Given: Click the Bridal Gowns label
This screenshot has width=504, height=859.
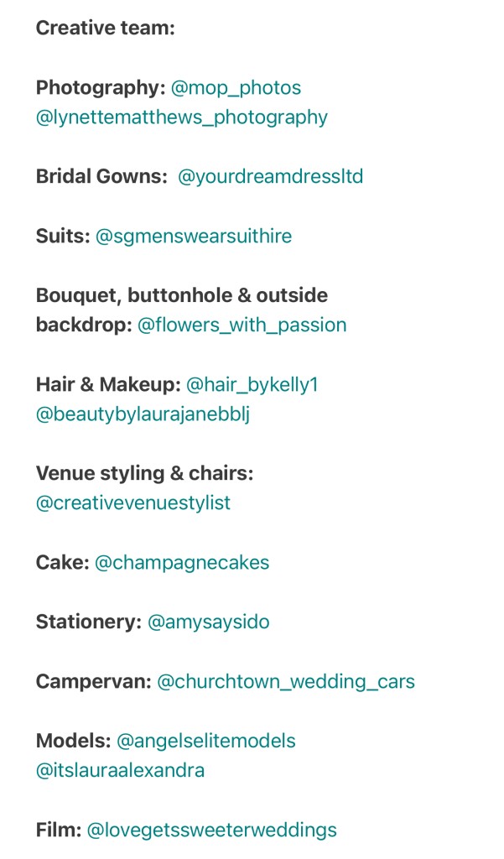Looking at the screenshot, I should pos(102,176).
